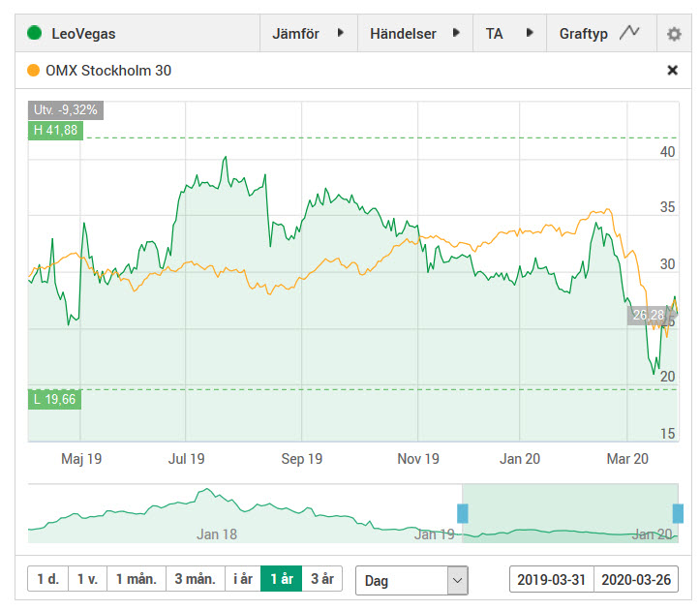Open the Graftyp line chart icon
This screenshot has width=700, height=610.
[x=629, y=33]
